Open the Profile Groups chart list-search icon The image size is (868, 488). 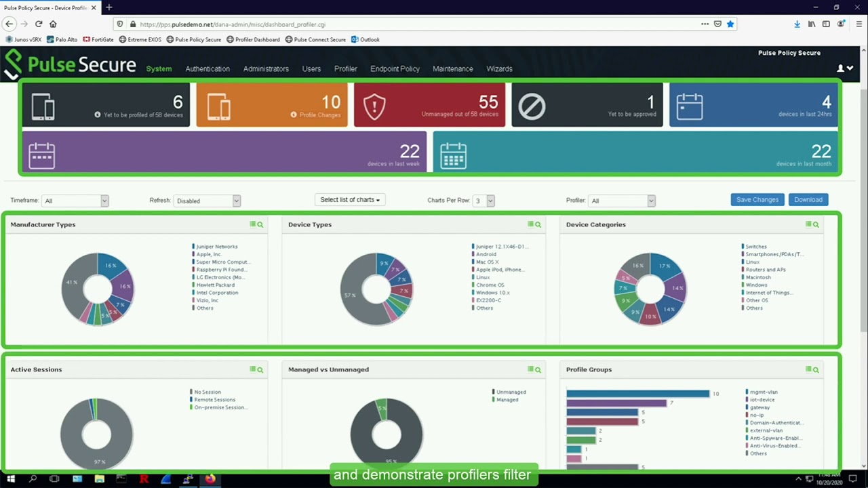[x=812, y=369]
